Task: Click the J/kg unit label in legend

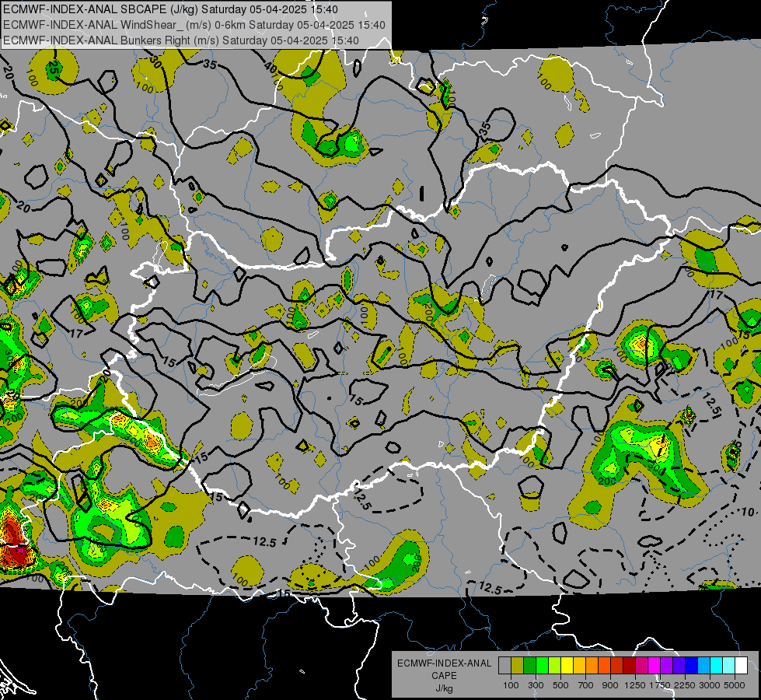Action: [444, 688]
